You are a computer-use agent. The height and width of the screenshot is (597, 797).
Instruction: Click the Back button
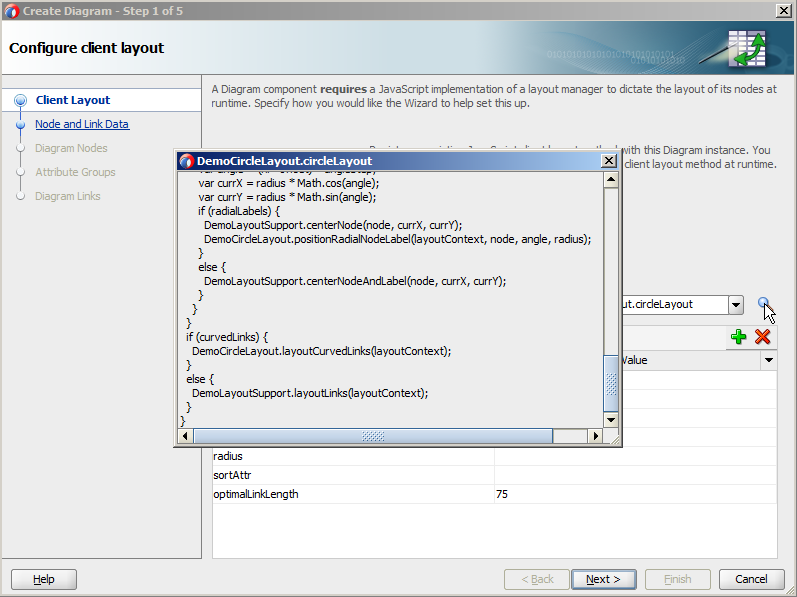tap(537, 579)
